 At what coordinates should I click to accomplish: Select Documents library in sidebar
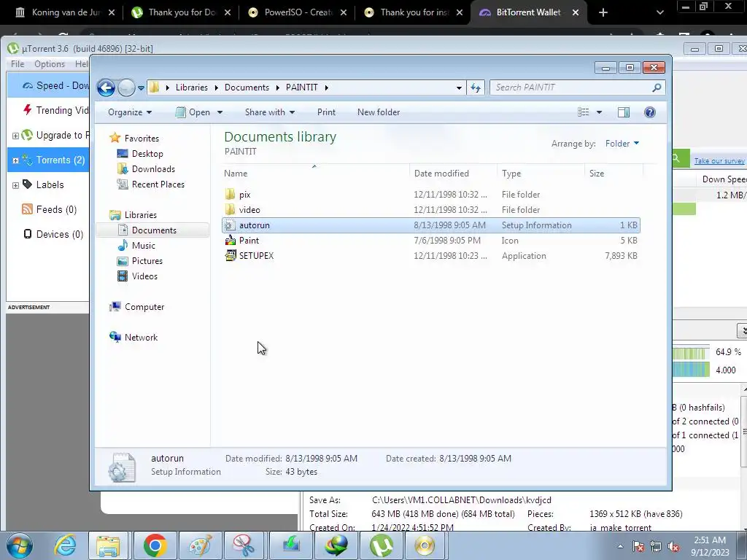(x=153, y=230)
